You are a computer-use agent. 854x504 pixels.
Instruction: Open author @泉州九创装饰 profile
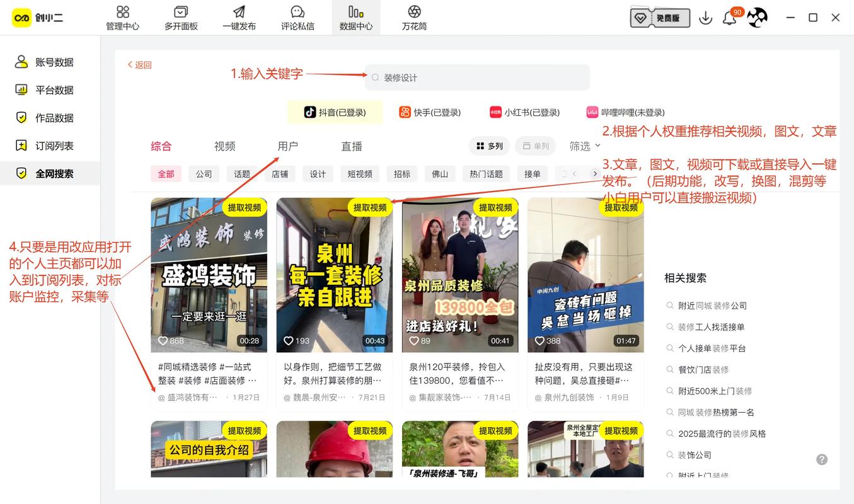(565, 398)
